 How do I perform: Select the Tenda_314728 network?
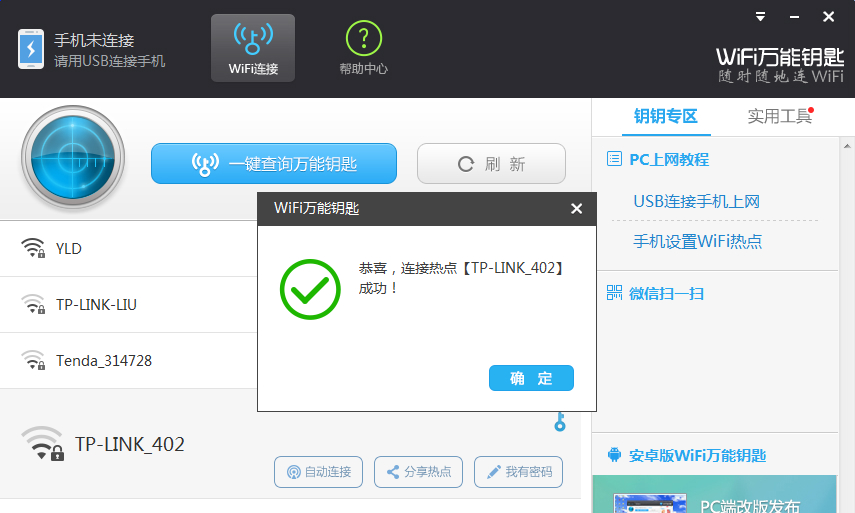129,360
